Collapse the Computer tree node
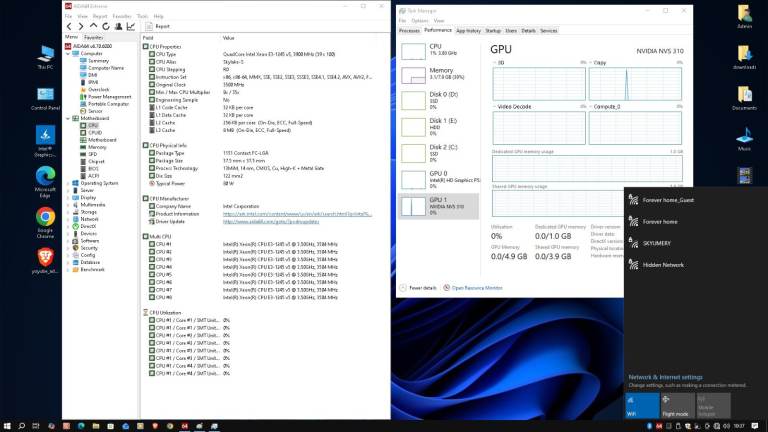768x432 pixels. click(x=69, y=53)
